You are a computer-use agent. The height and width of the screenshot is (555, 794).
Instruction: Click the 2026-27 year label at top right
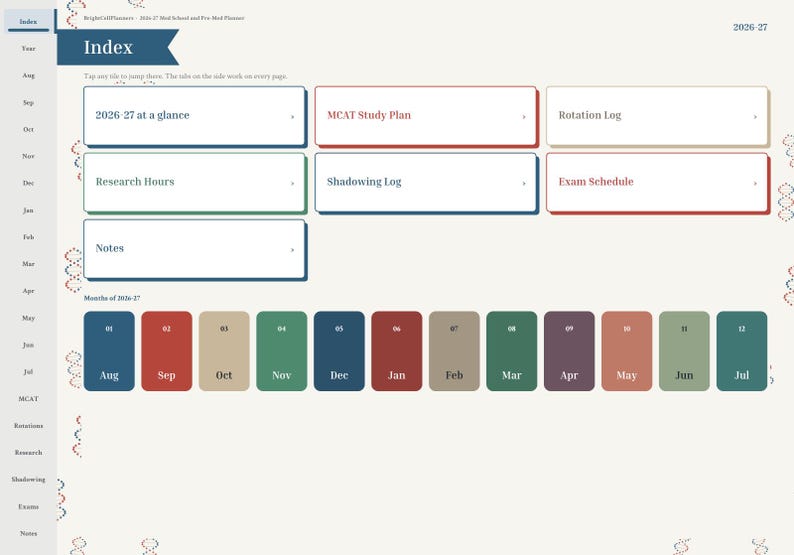(750, 27)
